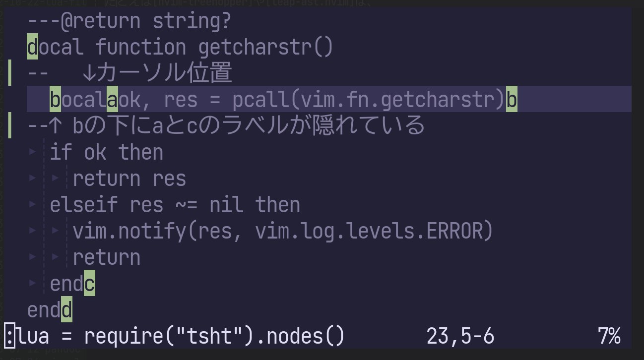Click the indent arrow before "elseif res"
The image size is (644, 360).
point(33,204)
